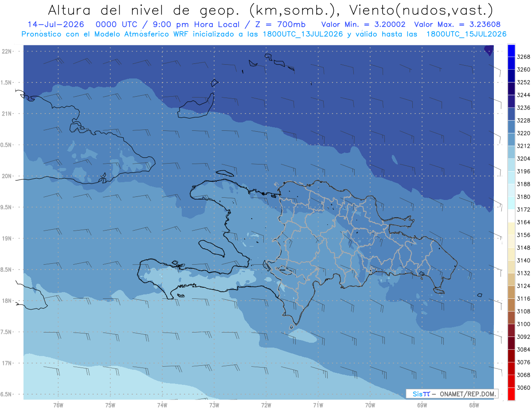Image resolution: width=532 pixels, height=411 pixels.
Task: Click the legend value "3148"
Action: point(523,248)
